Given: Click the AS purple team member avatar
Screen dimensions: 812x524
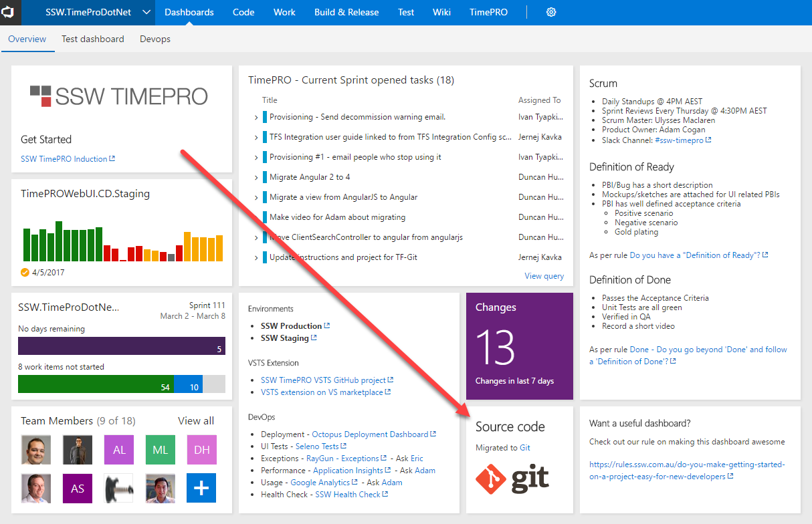Looking at the screenshot, I should [x=78, y=488].
